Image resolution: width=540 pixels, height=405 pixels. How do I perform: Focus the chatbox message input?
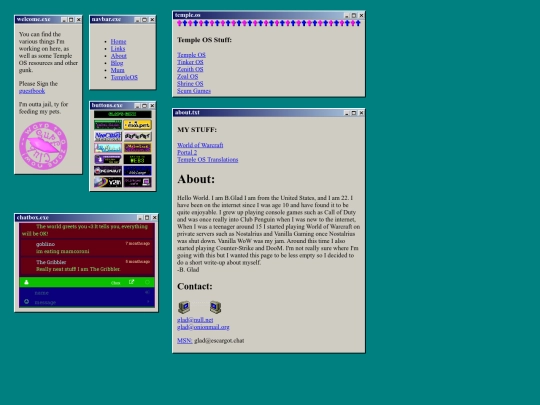(88, 302)
